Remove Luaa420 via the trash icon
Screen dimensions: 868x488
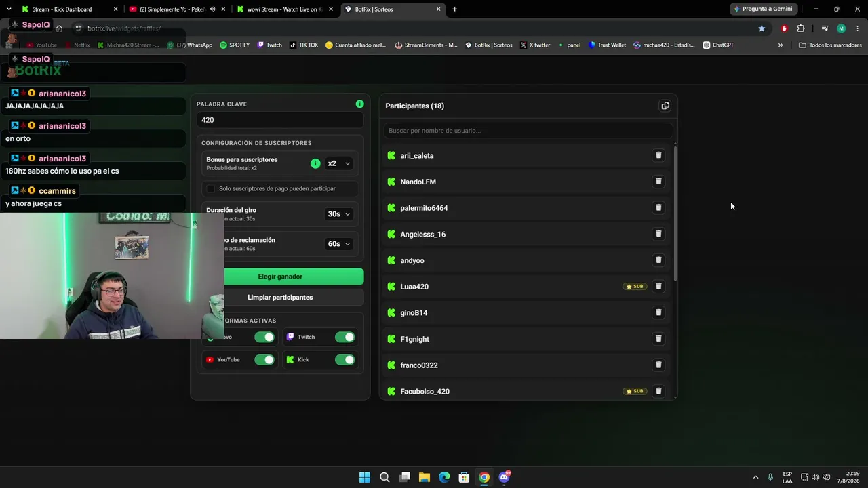click(658, 287)
